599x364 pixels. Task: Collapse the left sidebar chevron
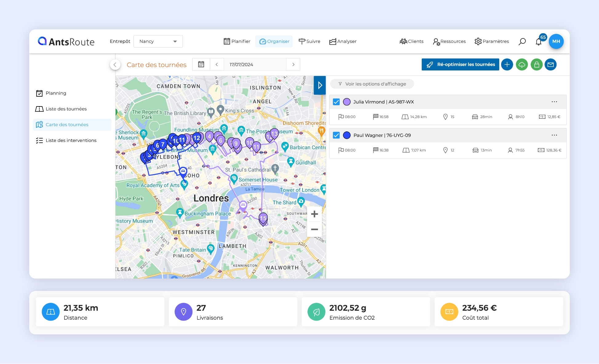point(115,65)
